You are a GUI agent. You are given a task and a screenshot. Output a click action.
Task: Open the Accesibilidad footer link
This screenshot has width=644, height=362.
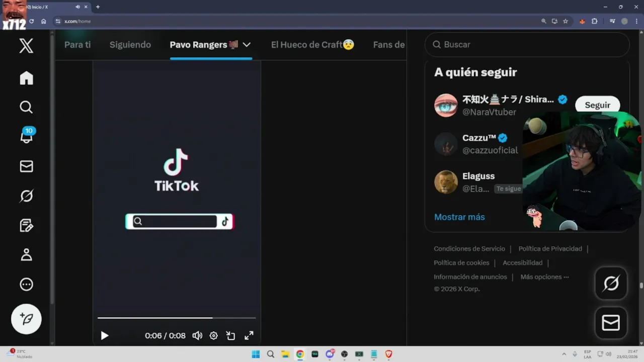click(x=522, y=262)
